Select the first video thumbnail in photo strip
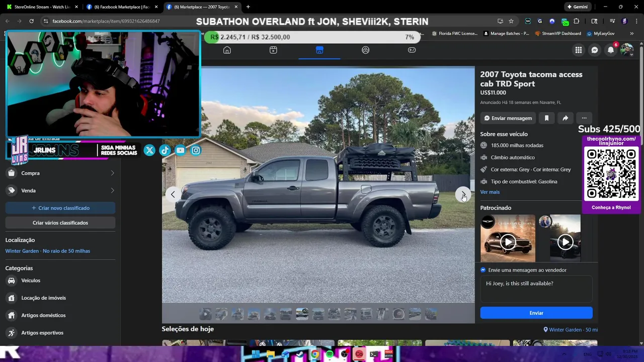Image resolution: width=644 pixels, height=362 pixels. (205, 314)
